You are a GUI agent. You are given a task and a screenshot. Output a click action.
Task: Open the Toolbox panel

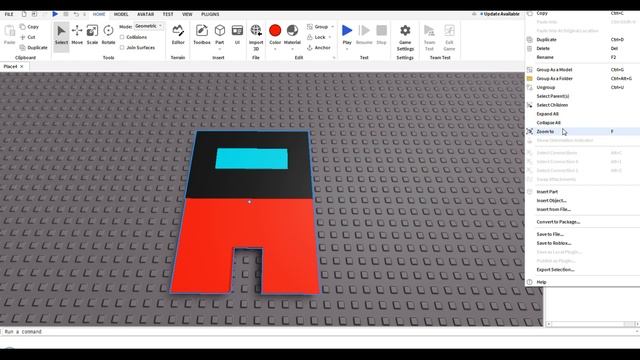(x=202, y=34)
